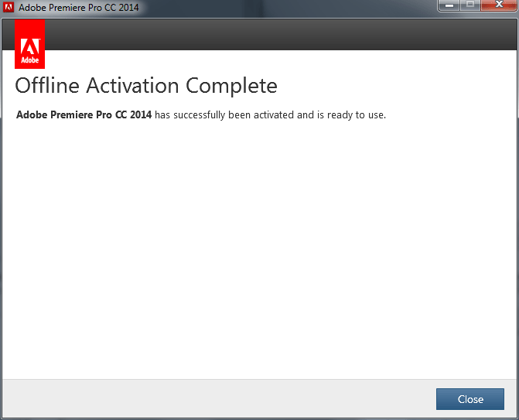Click the red Adobe logo
Image resolution: width=519 pixels, height=420 pixels.
click(x=30, y=44)
